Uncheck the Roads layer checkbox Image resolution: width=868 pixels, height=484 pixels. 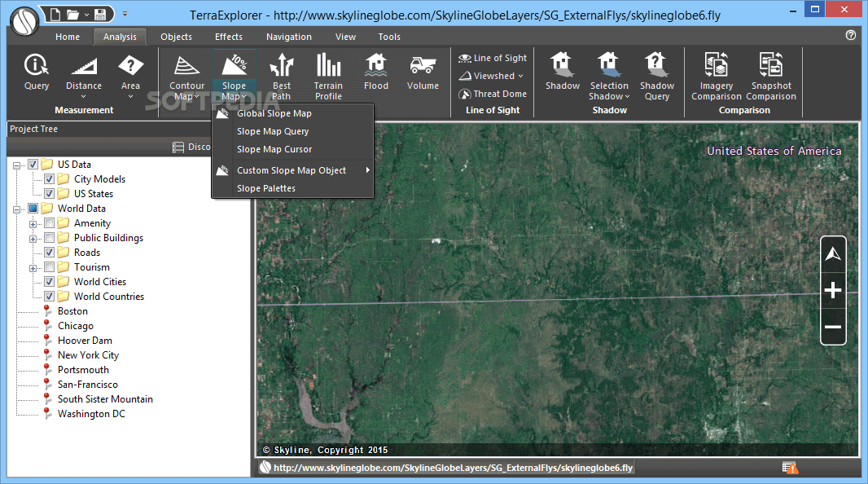[x=50, y=253]
